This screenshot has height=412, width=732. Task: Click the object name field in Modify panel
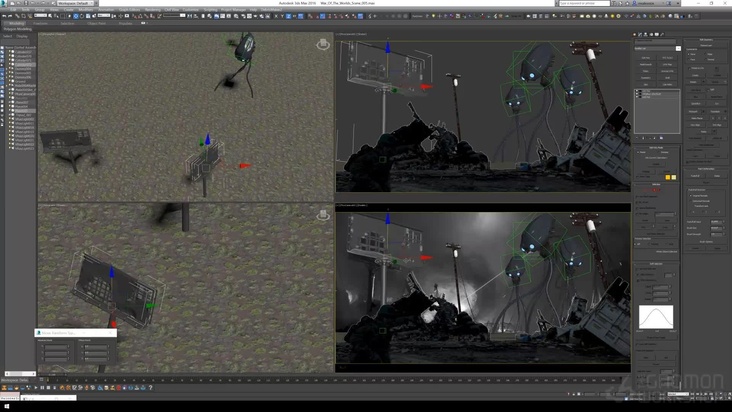655,42
